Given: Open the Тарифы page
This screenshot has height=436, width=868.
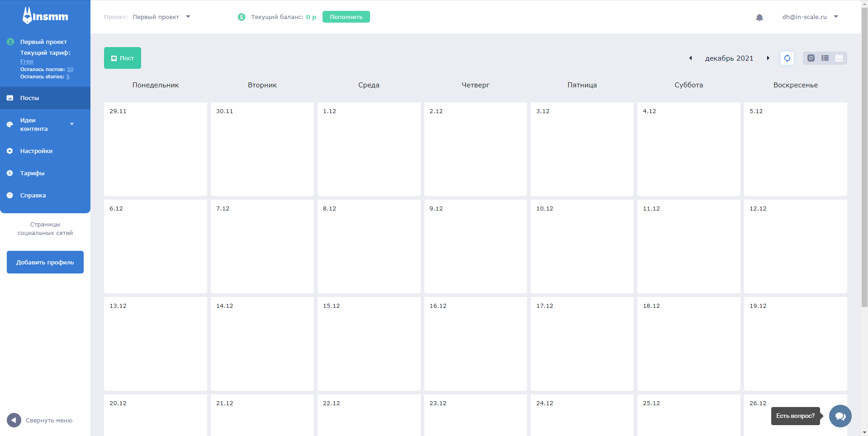Looking at the screenshot, I should click(x=45, y=173).
